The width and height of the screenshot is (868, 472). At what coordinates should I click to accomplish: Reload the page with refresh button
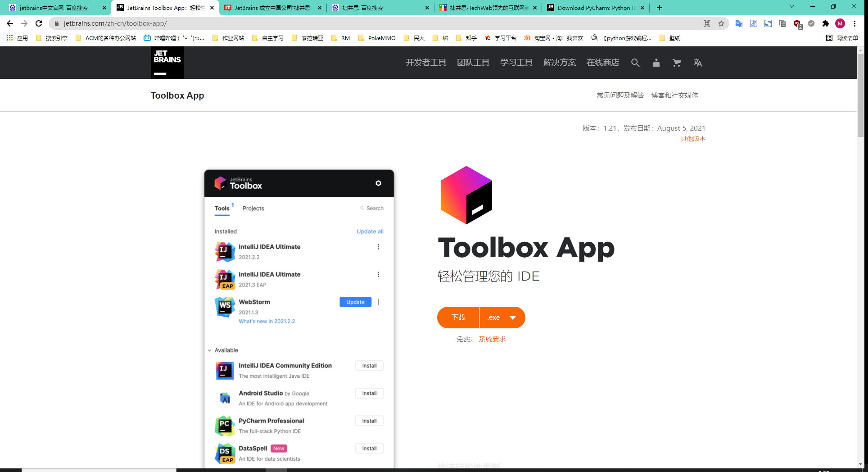[x=39, y=23]
